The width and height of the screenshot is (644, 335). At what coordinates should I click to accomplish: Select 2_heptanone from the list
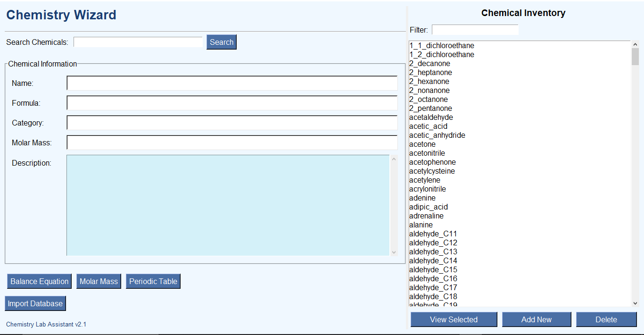pos(520,73)
